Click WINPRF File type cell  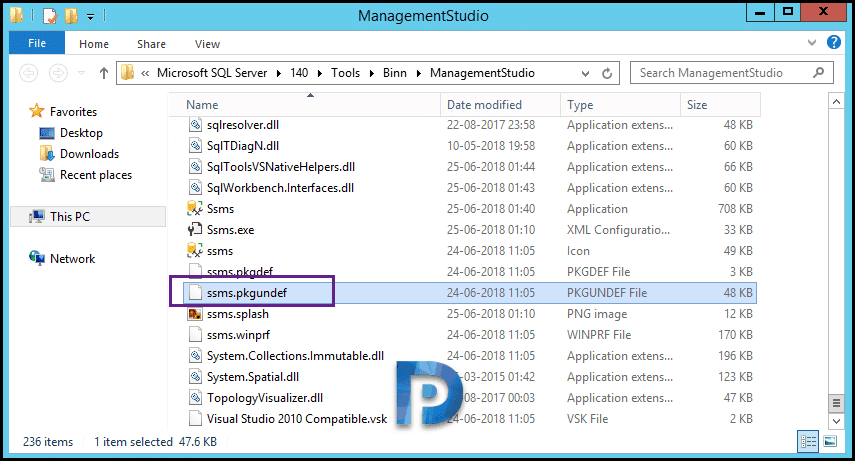[599, 335]
